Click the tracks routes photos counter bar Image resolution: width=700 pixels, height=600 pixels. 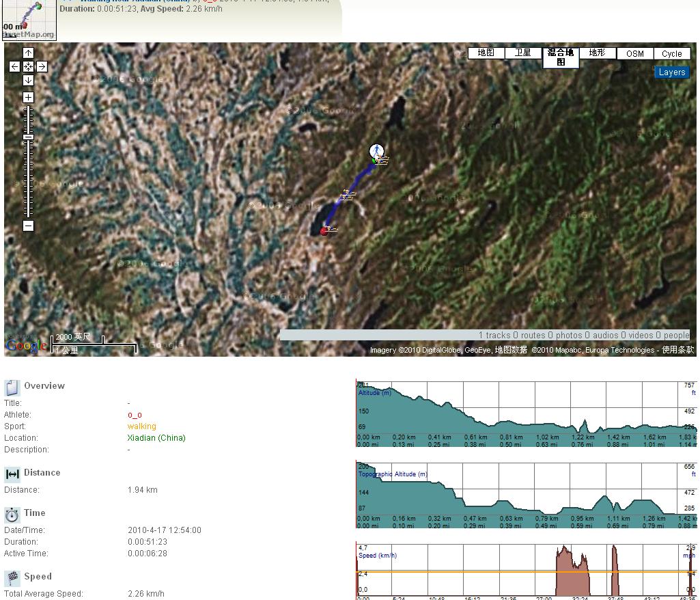pos(486,335)
